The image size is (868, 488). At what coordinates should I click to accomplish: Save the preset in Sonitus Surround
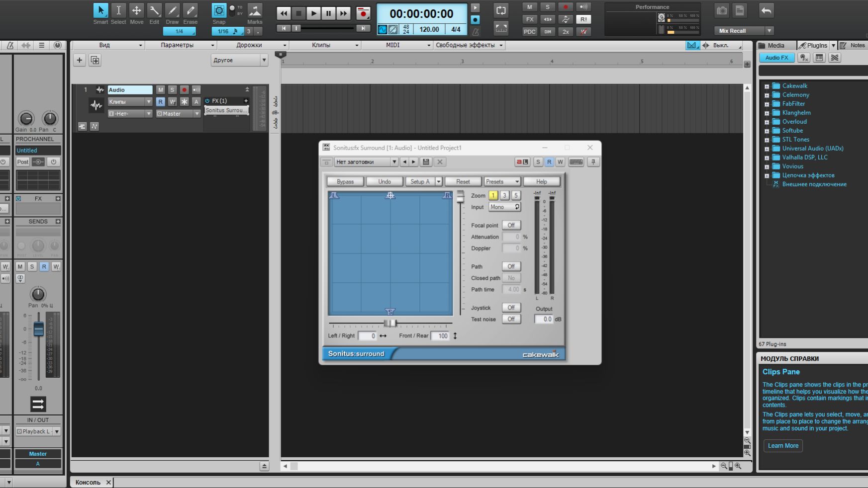coord(426,162)
